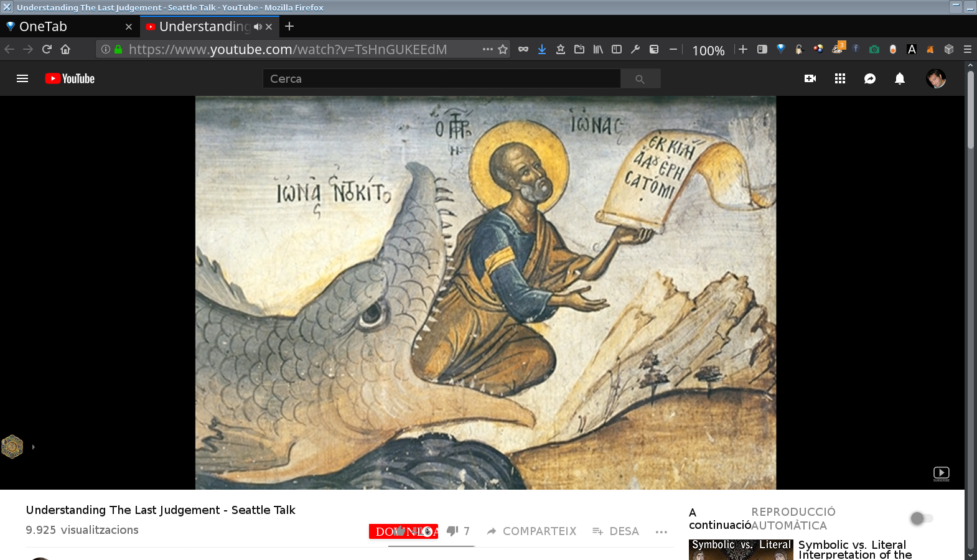
Task: Open the library-with-slash bookmarks toolbar icon
Action: click(x=598, y=49)
